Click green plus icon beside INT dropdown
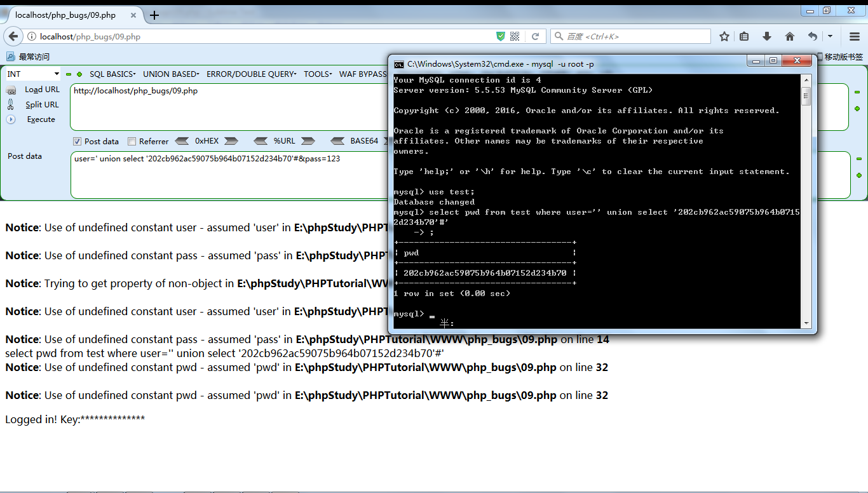This screenshot has width=868, height=493. [79, 74]
